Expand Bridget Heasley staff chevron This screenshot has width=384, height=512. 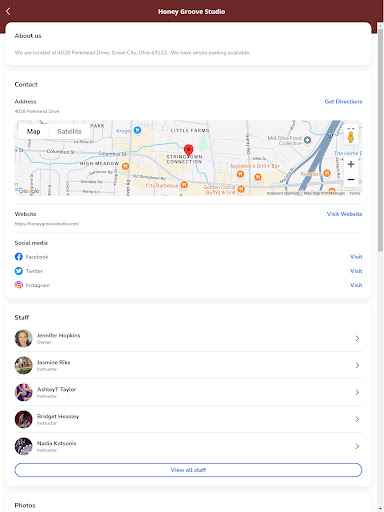pyautogui.click(x=357, y=419)
